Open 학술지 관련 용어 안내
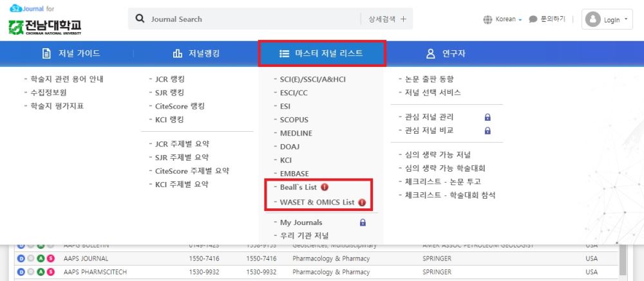This screenshot has height=281, width=644. tap(66, 79)
